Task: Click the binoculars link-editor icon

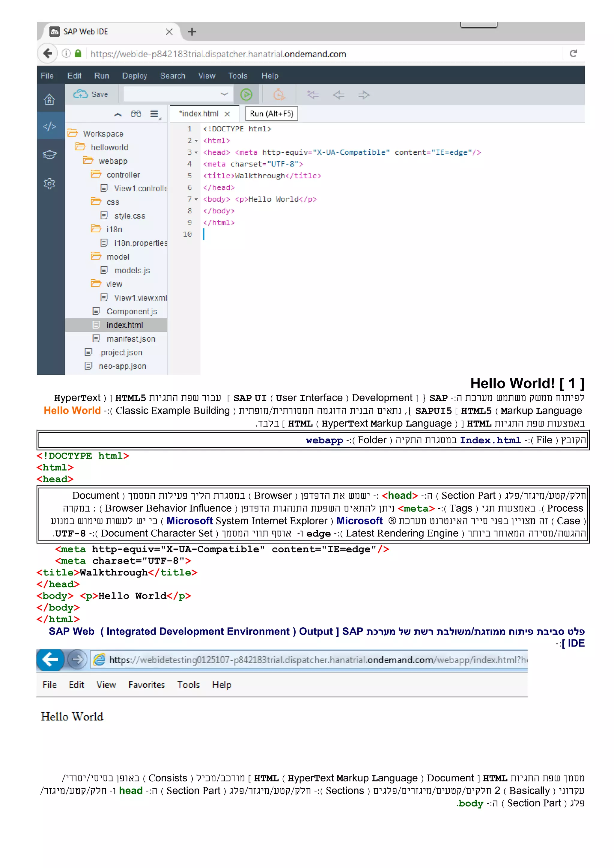Action: tap(136, 114)
